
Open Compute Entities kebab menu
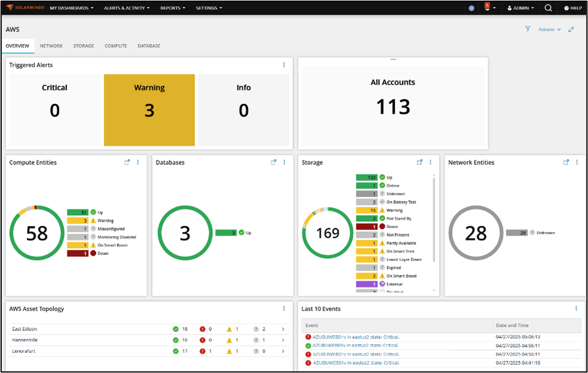click(138, 163)
